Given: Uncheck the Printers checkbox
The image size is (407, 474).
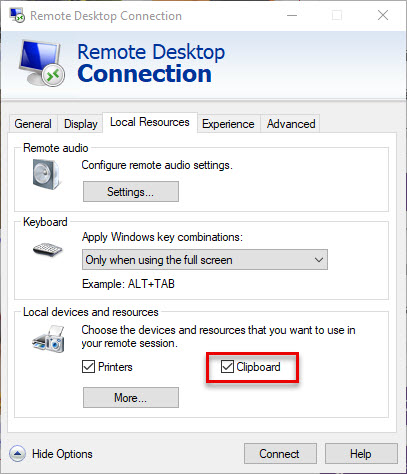Looking at the screenshot, I should 88,367.
